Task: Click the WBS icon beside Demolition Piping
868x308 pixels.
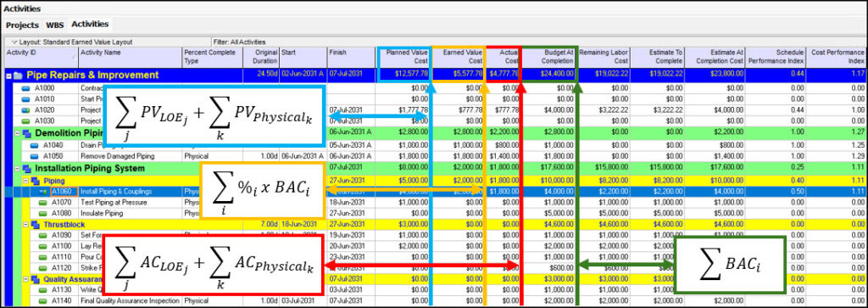Action: [25, 133]
